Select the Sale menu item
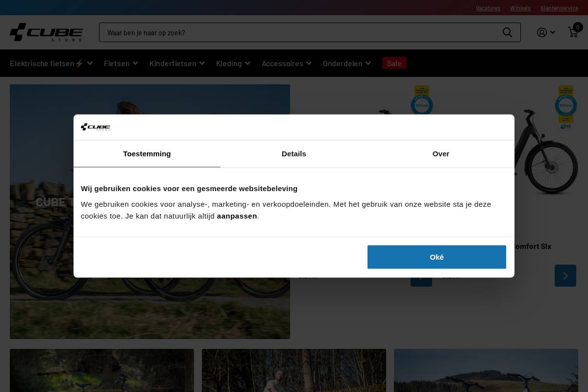 click(394, 63)
